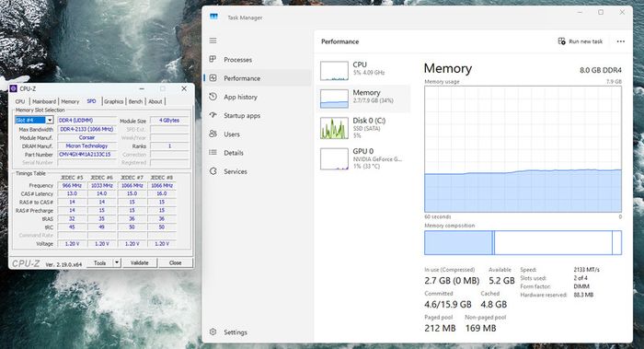Open About tab in CPU-Z

155,101
